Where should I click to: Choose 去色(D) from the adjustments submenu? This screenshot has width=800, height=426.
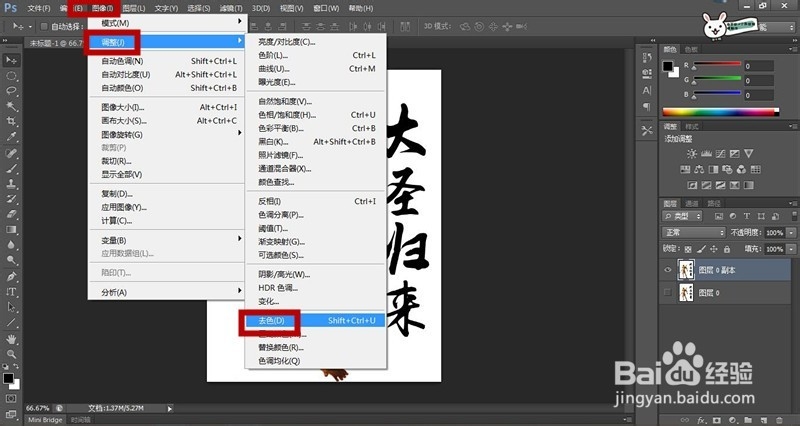tap(315, 320)
